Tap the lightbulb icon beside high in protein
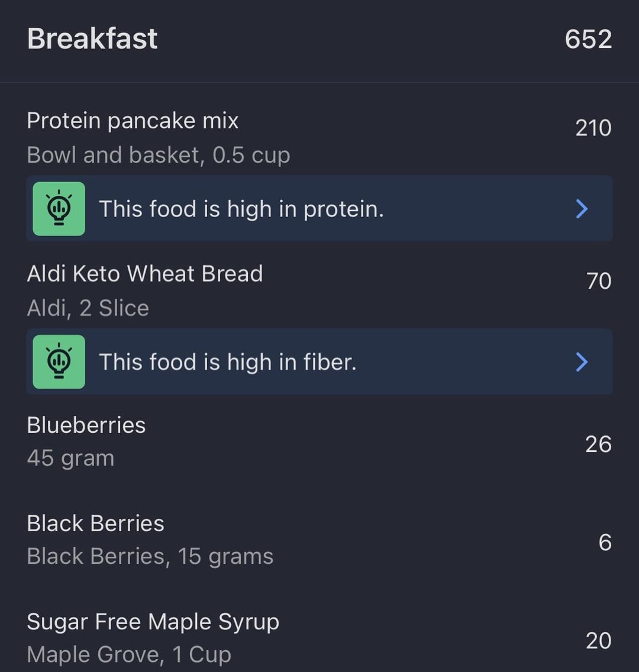 [x=59, y=209]
